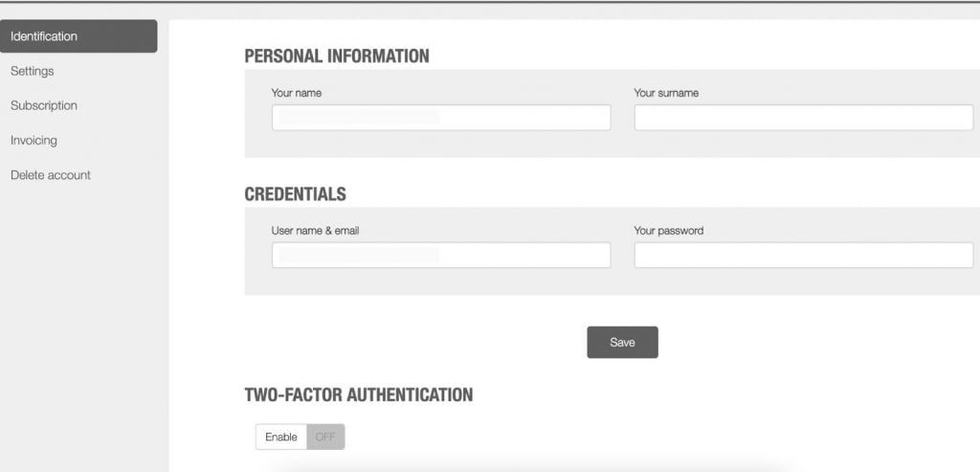Choose Delete account in the sidebar
980x472 pixels.
(51, 175)
